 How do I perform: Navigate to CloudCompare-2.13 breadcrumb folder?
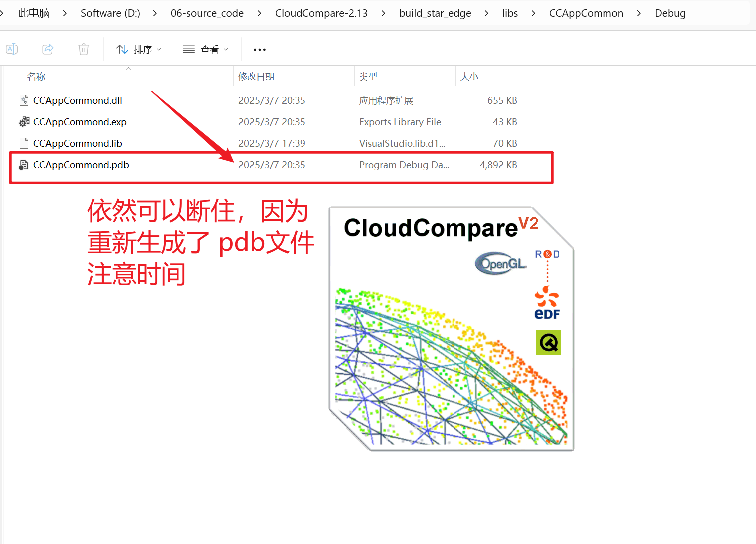321,13
